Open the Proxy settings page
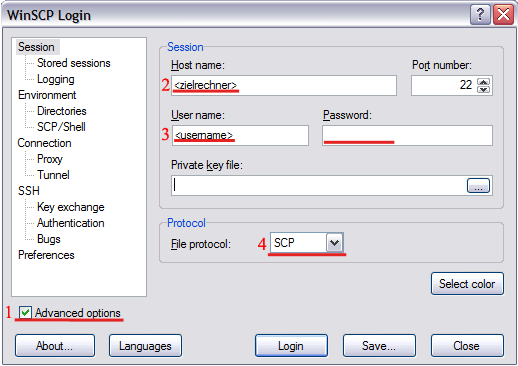This screenshot has width=518, height=366. pyautogui.click(x=50, y=159)
